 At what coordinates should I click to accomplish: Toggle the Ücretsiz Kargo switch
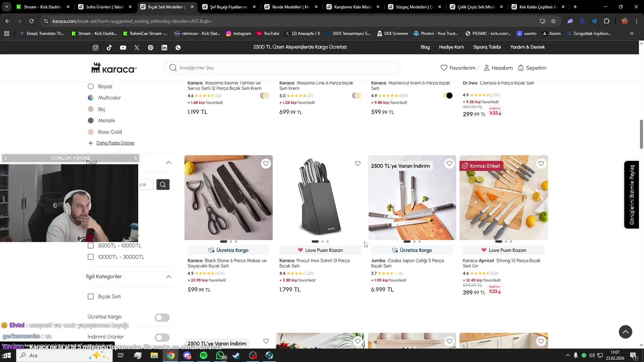pos(162,317)
